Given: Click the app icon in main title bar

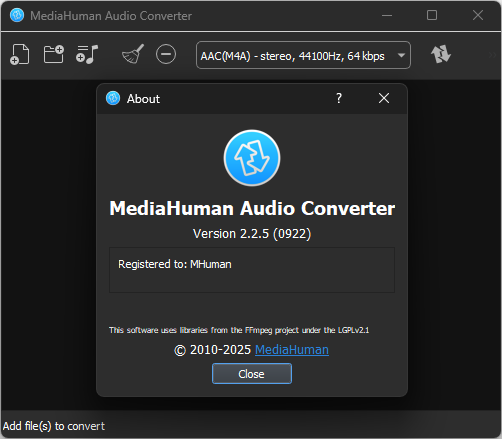Looking at the screenshot, I should point(17,15).
